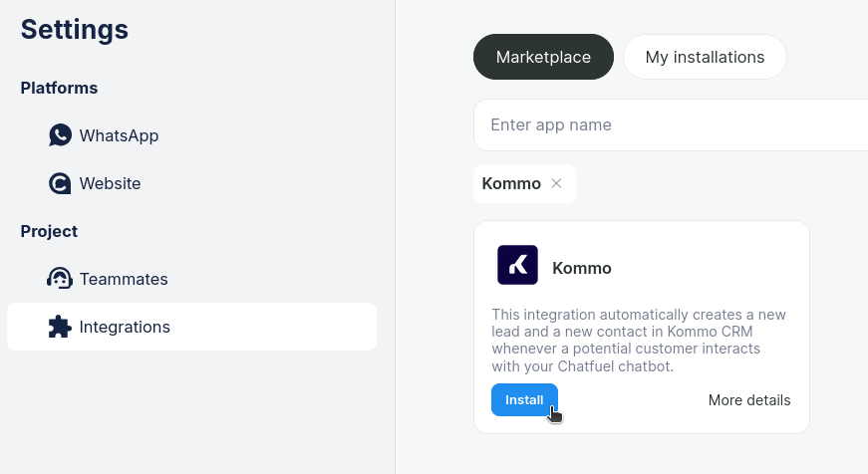Open the Website settings label

pyautogui.click(x=110, y=184)
